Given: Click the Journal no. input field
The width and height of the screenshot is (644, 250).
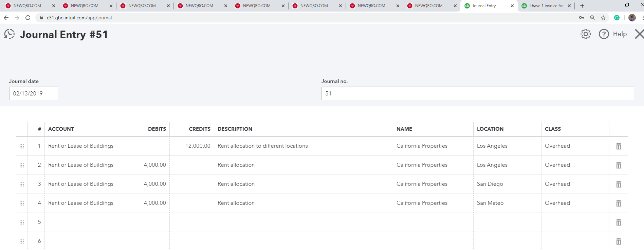Looking at the screenshot, I should coord(477,93).
